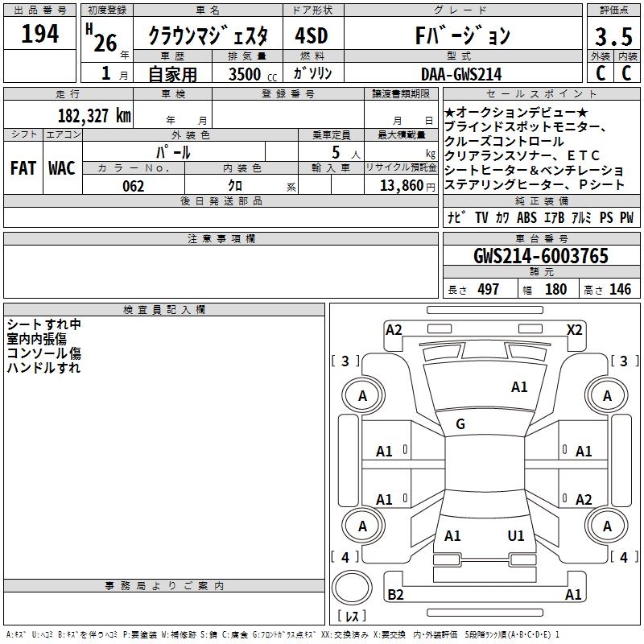644x644 pixels.
Task: Click front bumper mark A2
Action: click(394, 330)
